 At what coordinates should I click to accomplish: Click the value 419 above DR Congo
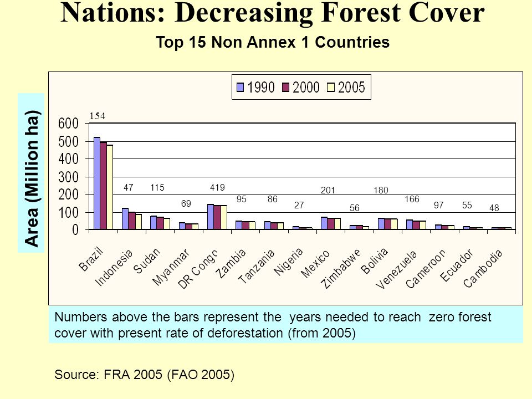click(217, 188)
